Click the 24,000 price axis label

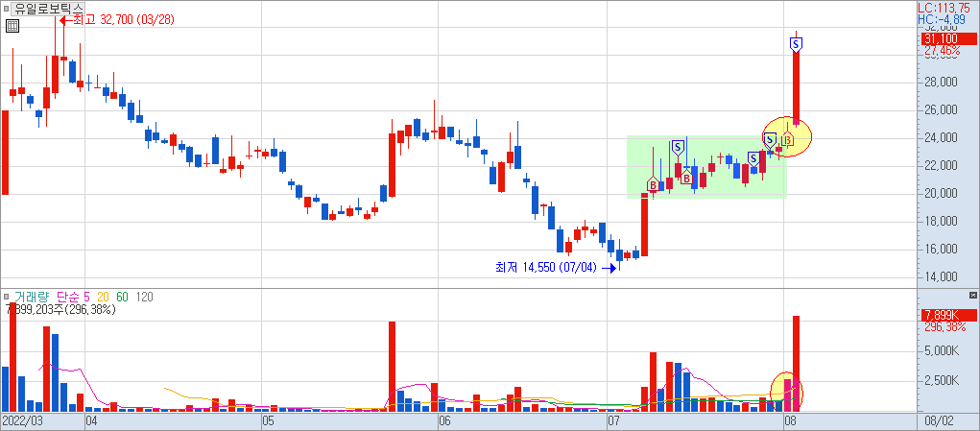click(x=941, y=137)
